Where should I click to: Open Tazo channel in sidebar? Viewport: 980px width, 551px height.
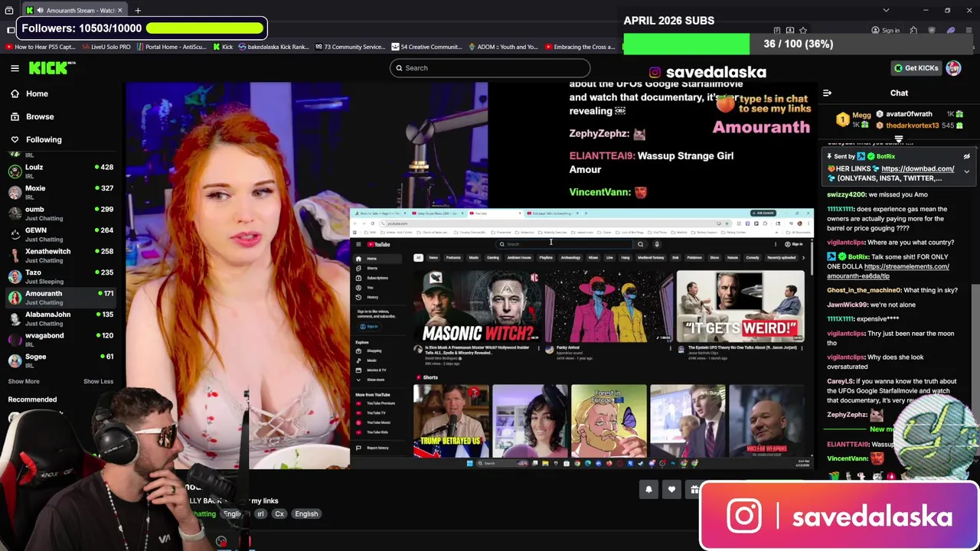tap(60, 277)
